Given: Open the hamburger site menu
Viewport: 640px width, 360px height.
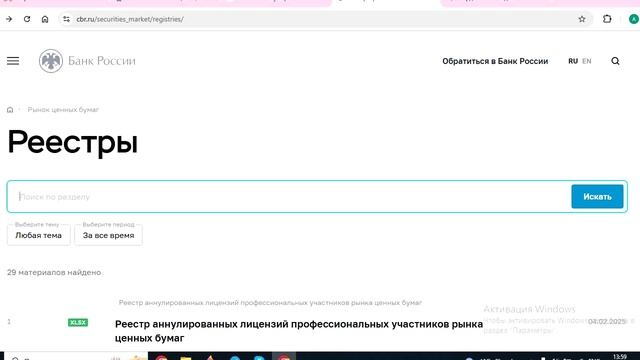Looking at the screenshot, I should [13, 61].
